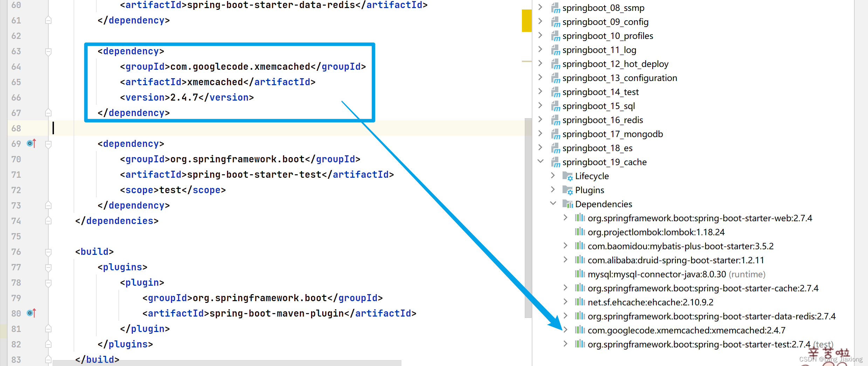Select spring-boot-starter-test:2.7.4 dependency
The height and width of the screenshot is (366, 868).
(x=699, y=344)
